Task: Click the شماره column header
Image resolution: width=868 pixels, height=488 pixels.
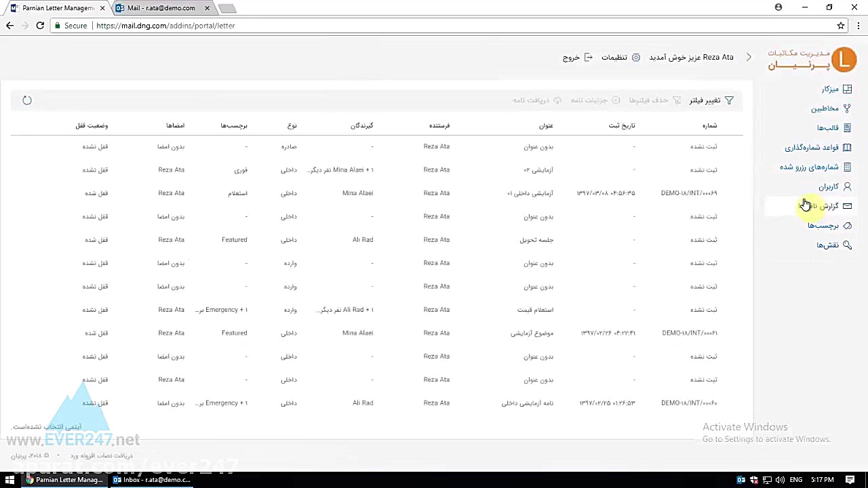Action: point(709,125)
